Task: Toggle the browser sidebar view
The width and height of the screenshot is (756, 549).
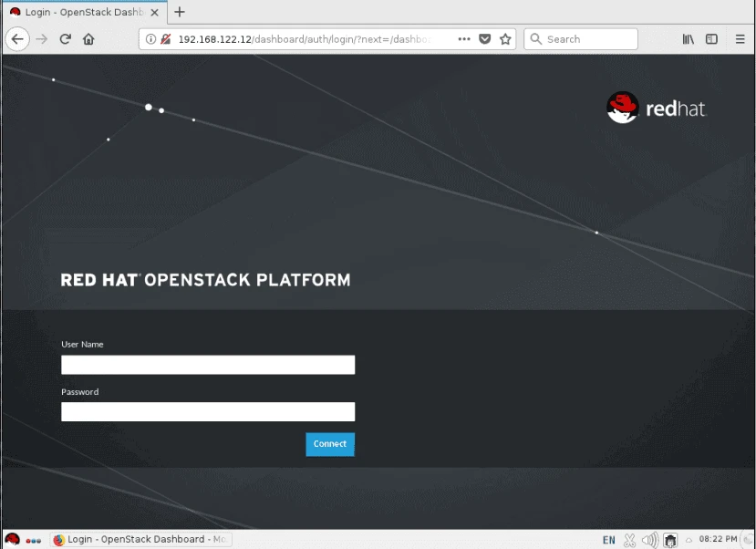Action: click(x=711, y=39)
